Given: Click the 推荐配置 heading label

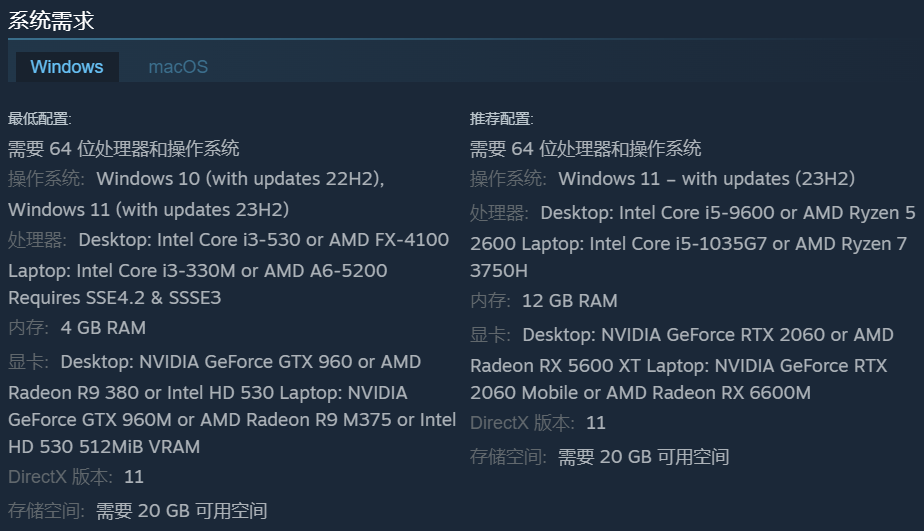Looking at the screenshot, I should pyautogui.click(x=502, y=119).
